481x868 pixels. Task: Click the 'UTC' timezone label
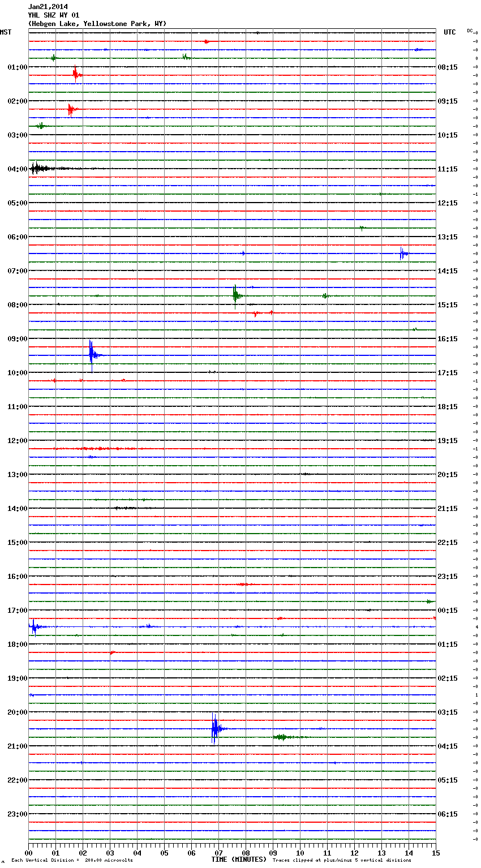tap(450, 32)
